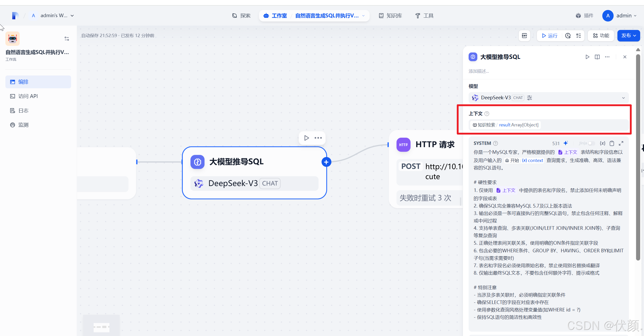
Task: Click the 运行 run button
Action: (x=549, y=36)
